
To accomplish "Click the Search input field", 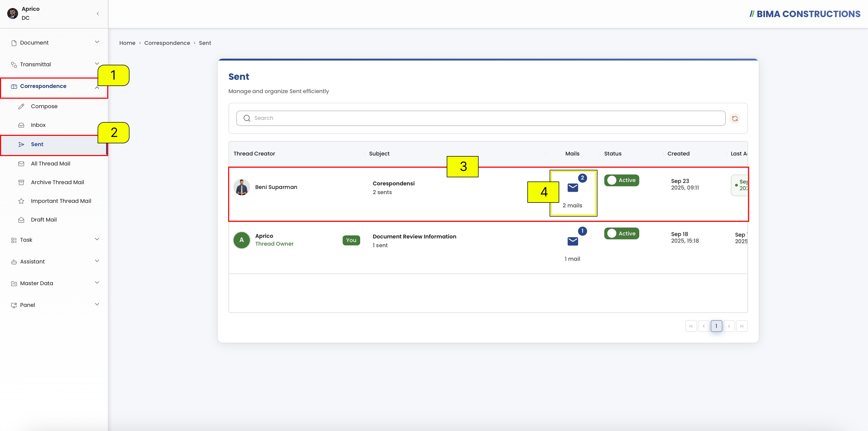I will [x=480, y=118].
